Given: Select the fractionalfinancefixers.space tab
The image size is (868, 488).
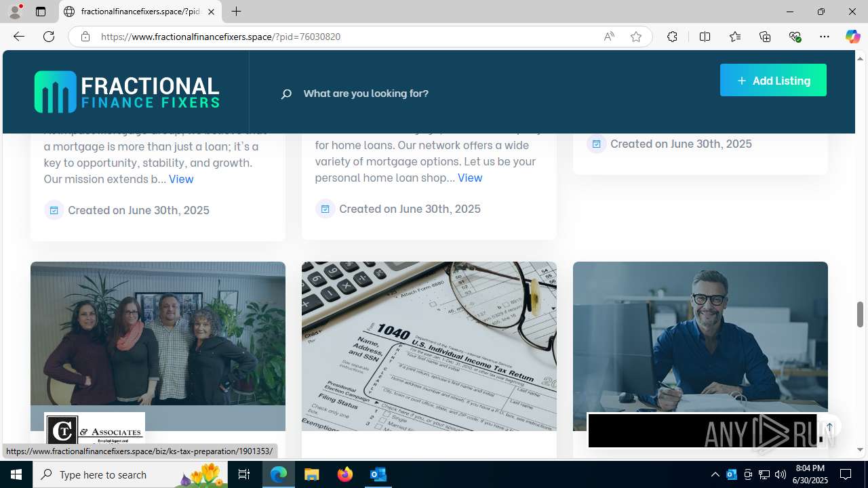Looking at the screenshot, I should [140, 12].
